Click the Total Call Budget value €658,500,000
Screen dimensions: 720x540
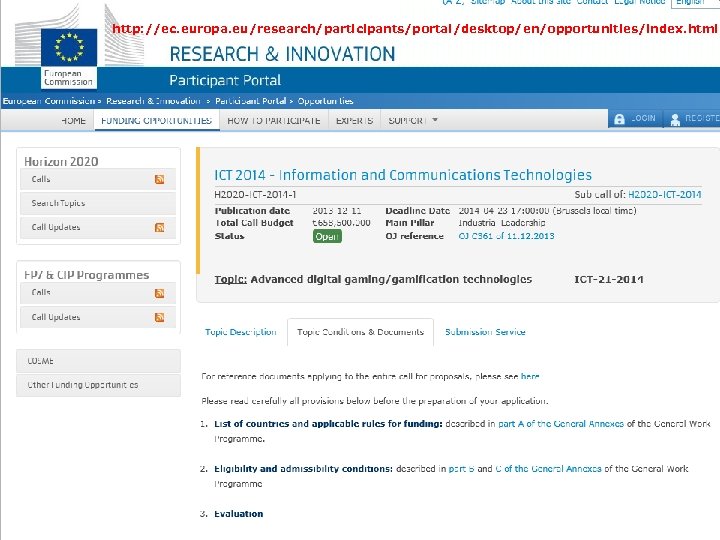point(342,223)
